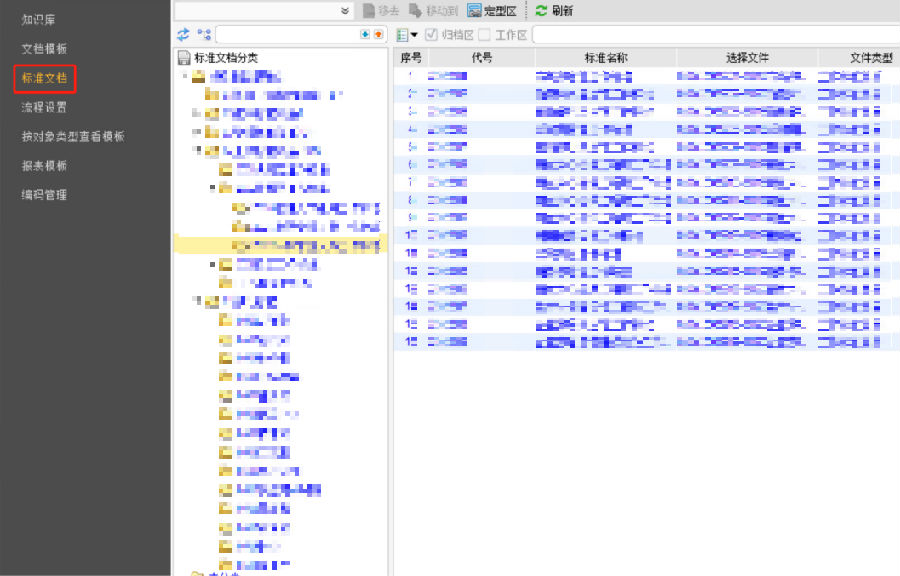Click the 标准名称 column header
This screenshot has height=576, width=900.
(x=604, y=58)
